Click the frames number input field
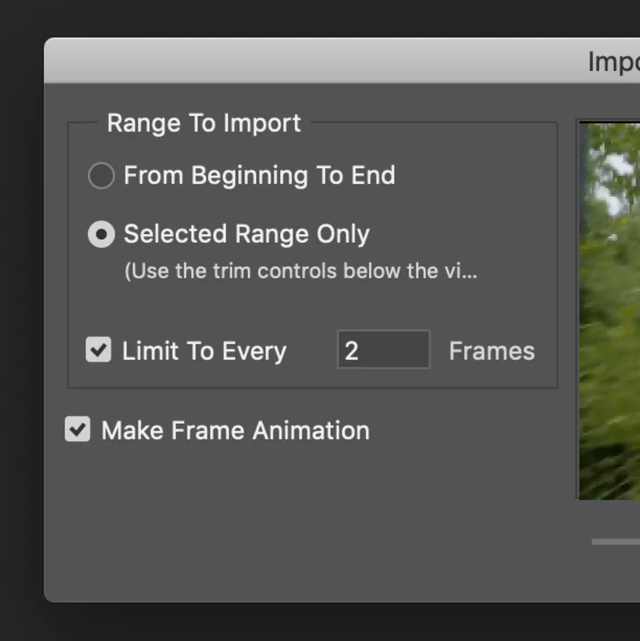The height and width of the screenshot is (641, 640). click(x=383, y=350)
